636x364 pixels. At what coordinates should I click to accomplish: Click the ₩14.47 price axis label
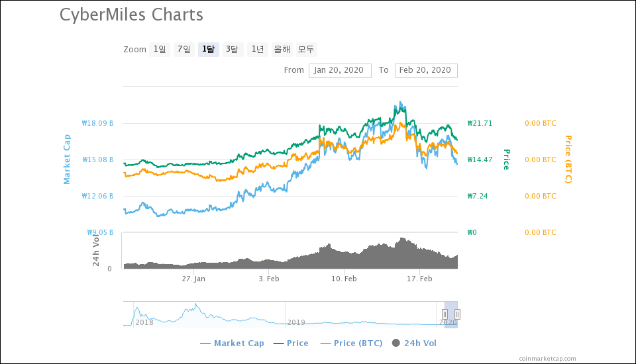point(480,159)
